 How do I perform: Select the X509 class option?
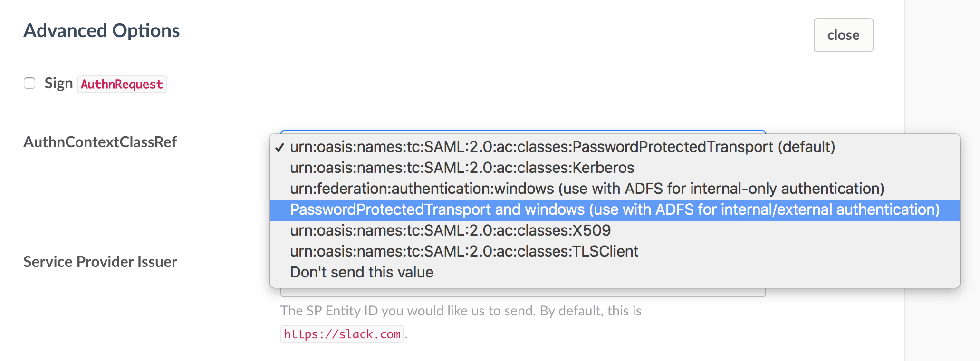(450, 230)
